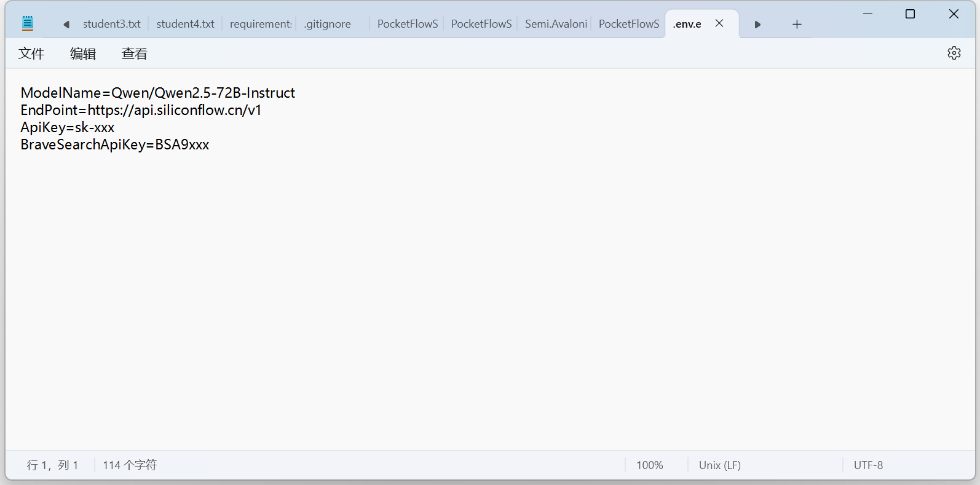Switch to the student4.txt tab
The width and height of the screenshot is (980, 485).
(185, 24)
